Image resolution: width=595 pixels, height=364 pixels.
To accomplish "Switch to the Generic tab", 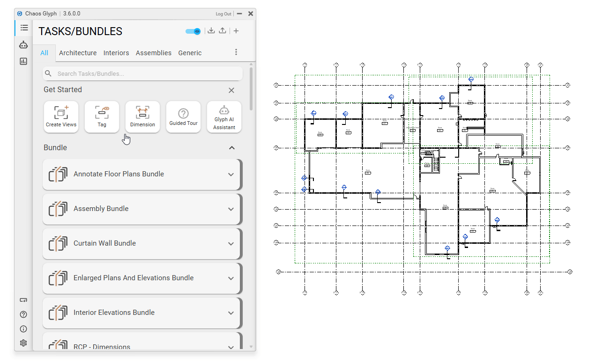I will tap(190, 53).
